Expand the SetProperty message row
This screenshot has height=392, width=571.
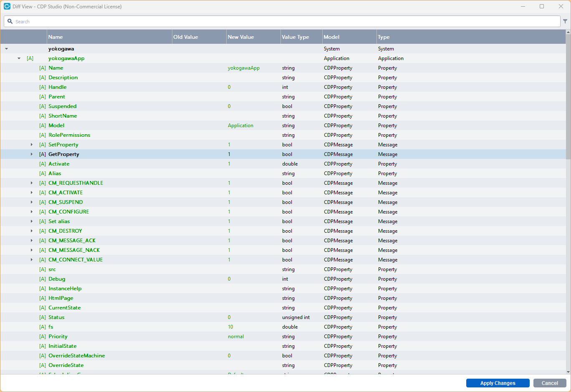[31, 145]
